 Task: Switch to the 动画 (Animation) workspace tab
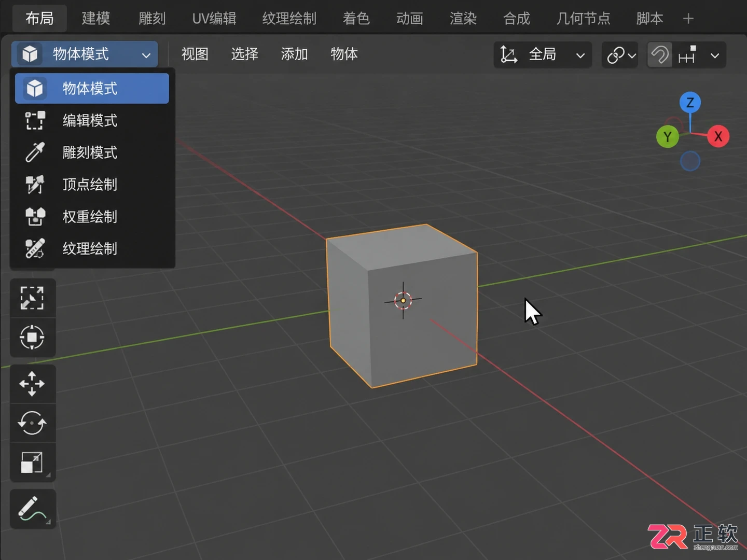click(410, 19)
